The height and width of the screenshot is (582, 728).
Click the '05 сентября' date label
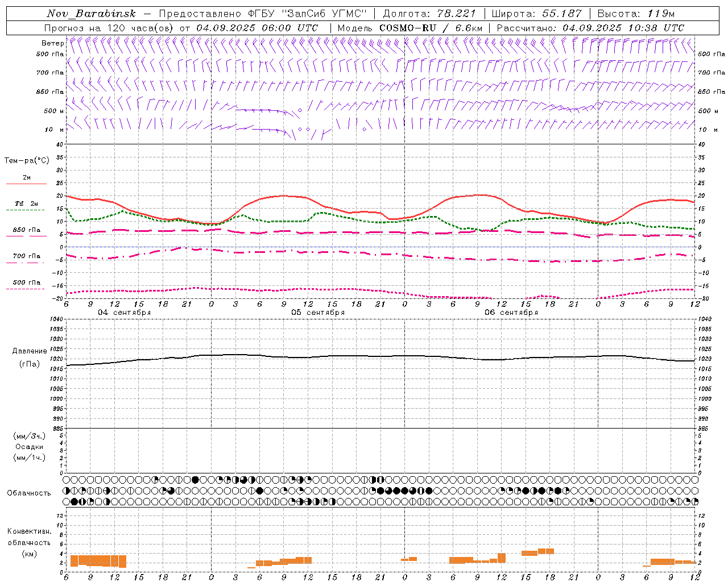(x=318, y=313)
